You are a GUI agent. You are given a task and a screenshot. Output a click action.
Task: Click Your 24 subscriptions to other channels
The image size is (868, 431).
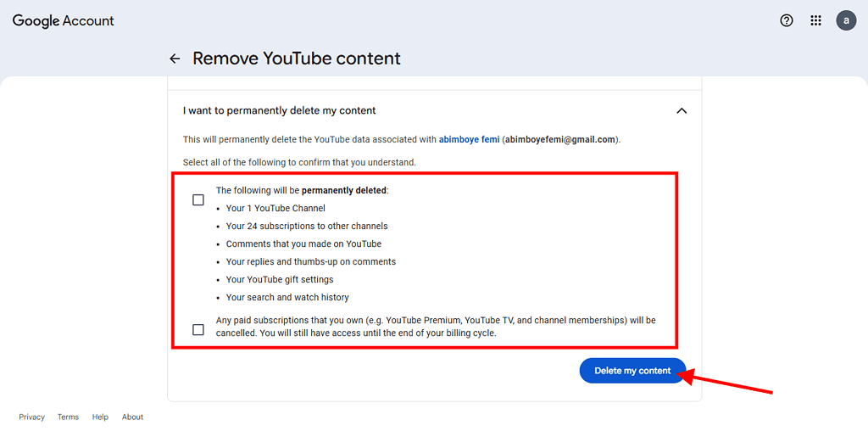307,226
